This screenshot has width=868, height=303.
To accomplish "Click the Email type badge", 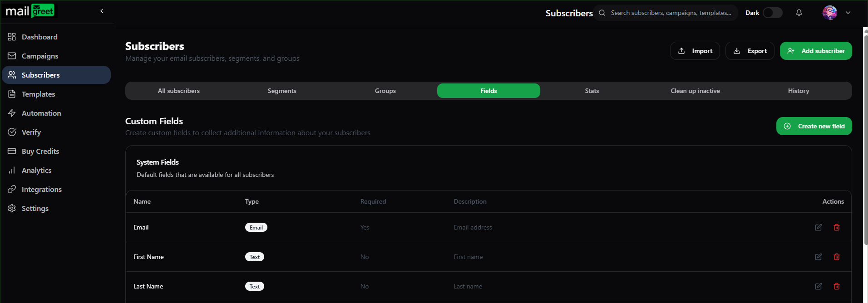I will point(256,227).
